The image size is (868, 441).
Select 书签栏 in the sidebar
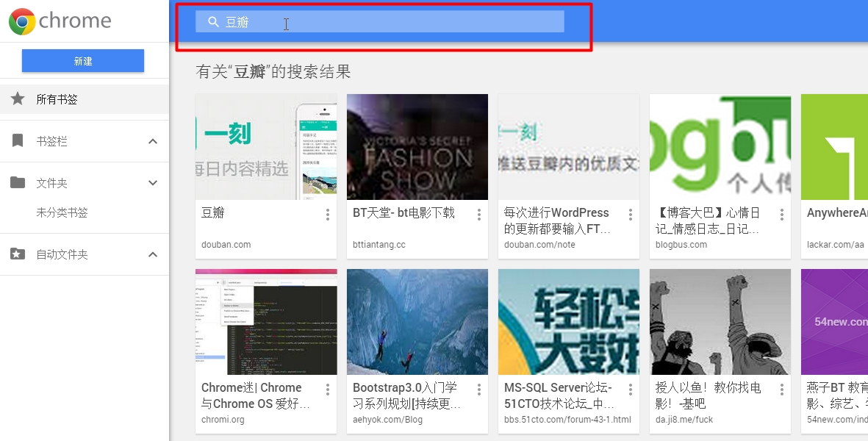pyautogui.click(x=84, y=141)
